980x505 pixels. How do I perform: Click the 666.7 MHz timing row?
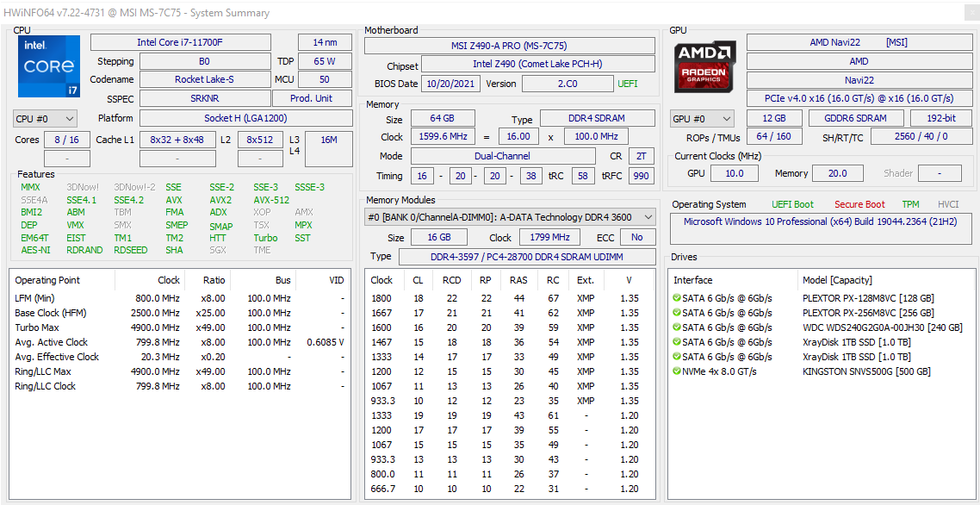click(509, 489)
